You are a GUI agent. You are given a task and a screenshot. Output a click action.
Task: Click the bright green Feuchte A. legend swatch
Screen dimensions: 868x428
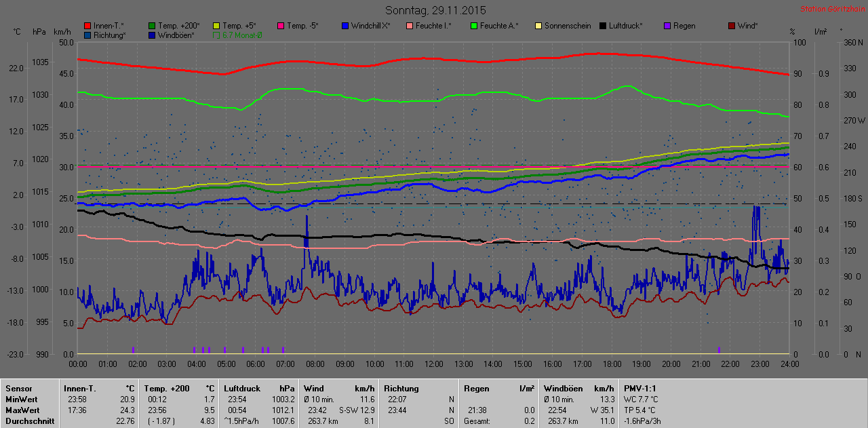click(474, 26)
